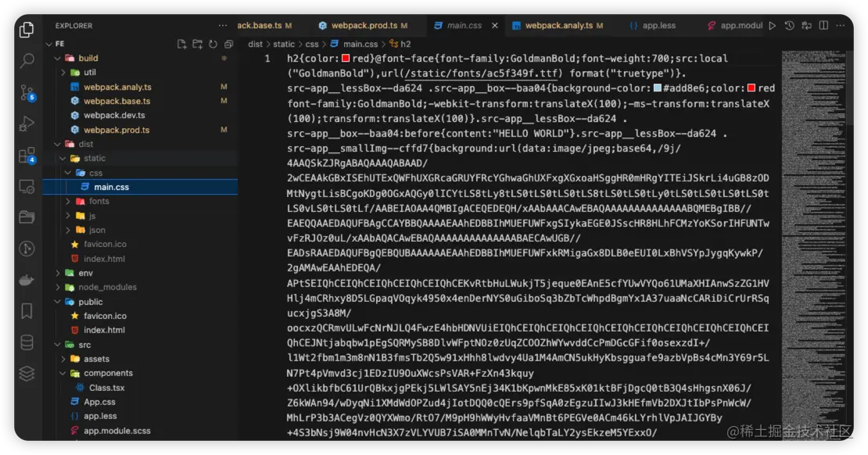Open the Bookmarks view in activity bar
Viewport: 868px width, 455px height.
tap(27, 310)
